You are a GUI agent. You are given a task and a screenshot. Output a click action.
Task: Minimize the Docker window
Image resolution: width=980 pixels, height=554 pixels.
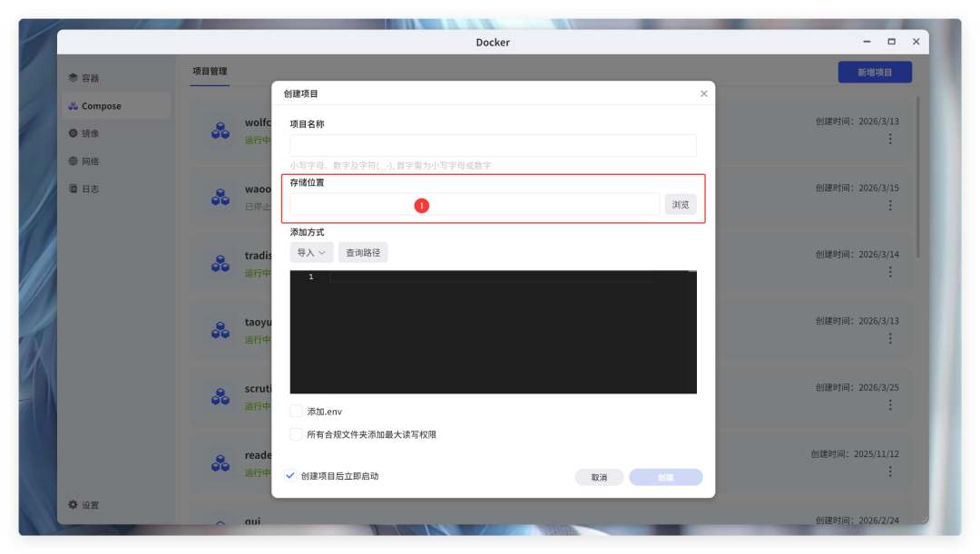coord(867,42)
